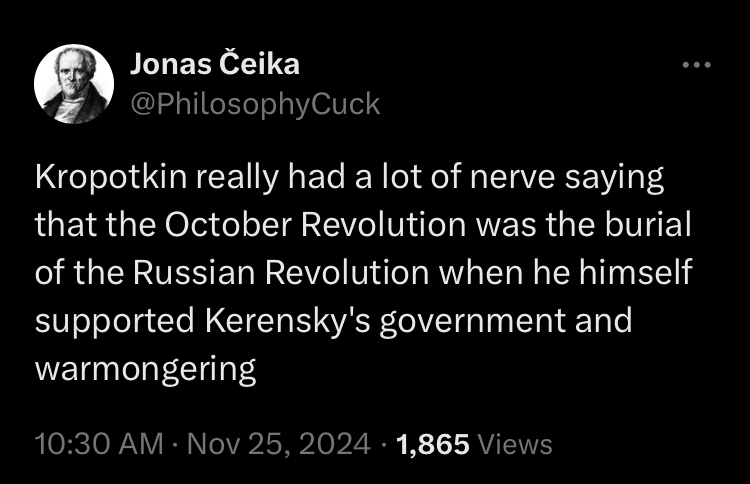The height and width of the screenshot is (484, 750).
Task: Open the Jonas Čeika display name
Action: pyautogui.click(x=215, y=64)
